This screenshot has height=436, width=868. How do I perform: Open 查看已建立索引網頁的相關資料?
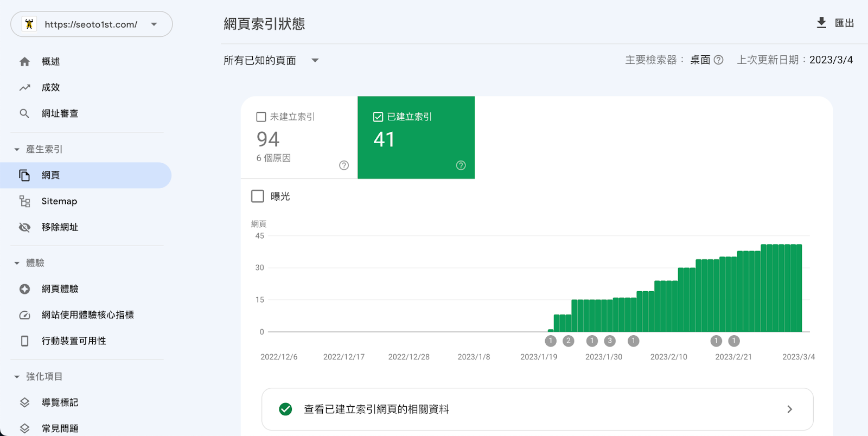pos(537,409)
